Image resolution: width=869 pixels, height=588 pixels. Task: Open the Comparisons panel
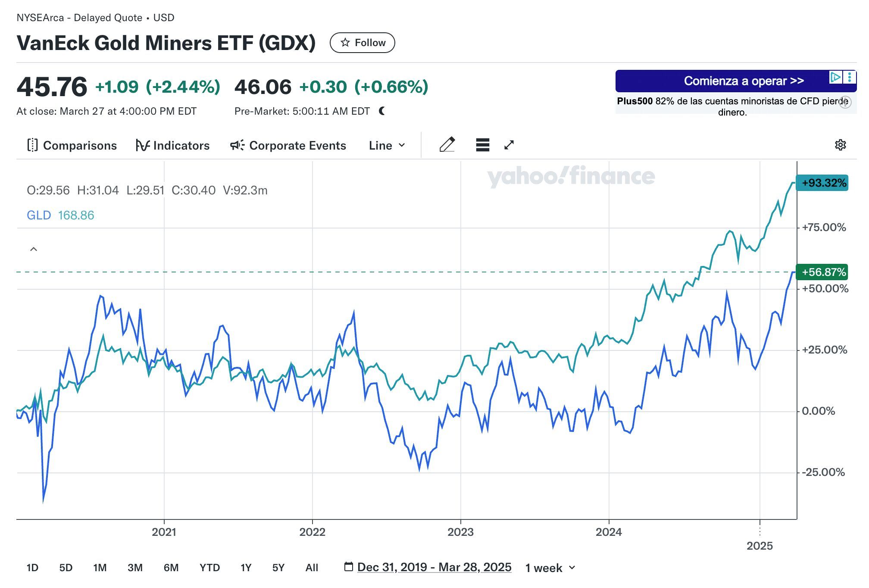coord(72,145)
